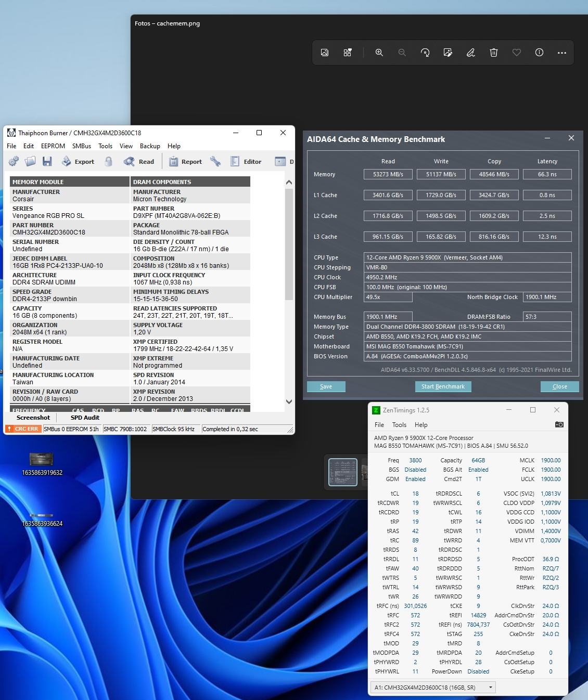Click the Motherboard field MSI MAG B550 Tomahawk
The width and height of the screenshot is (588, 700).
point(468,346)
